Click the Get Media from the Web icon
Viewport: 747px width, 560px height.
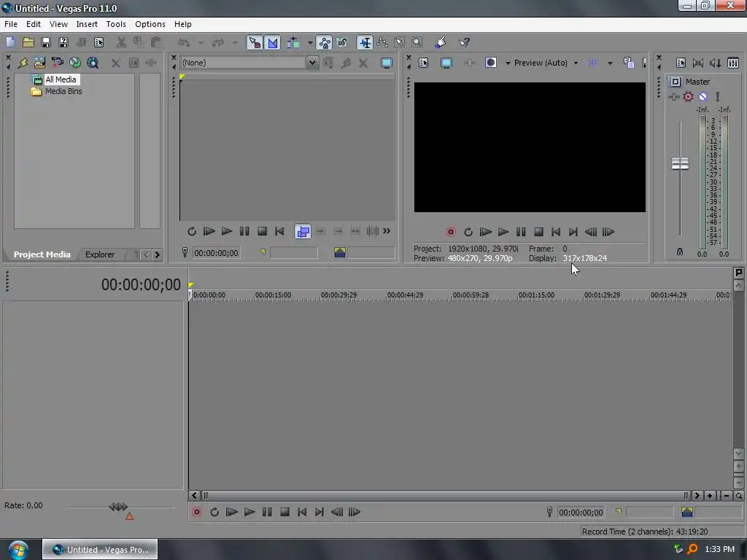click(93, 63)
